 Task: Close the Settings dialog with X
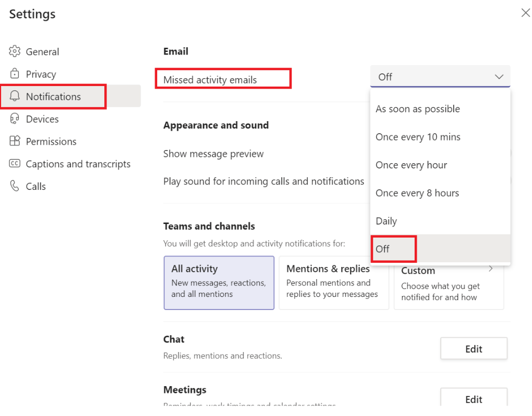[525, 13]
